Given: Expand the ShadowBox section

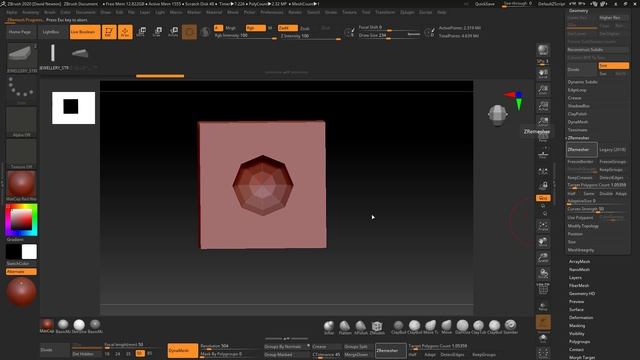Looking at the screenshot, I should click(579, 106).
